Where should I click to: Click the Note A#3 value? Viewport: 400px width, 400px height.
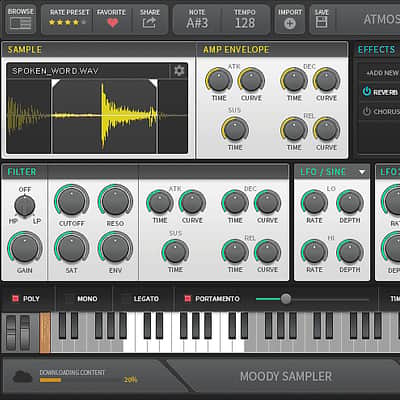coord(197,23)
